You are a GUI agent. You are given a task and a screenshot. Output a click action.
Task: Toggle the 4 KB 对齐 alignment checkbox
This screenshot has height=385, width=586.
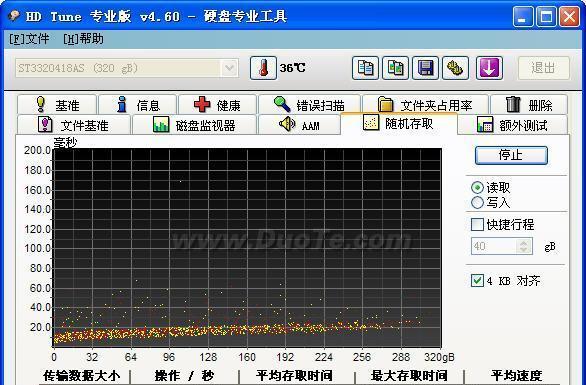[x=477, y=280]
